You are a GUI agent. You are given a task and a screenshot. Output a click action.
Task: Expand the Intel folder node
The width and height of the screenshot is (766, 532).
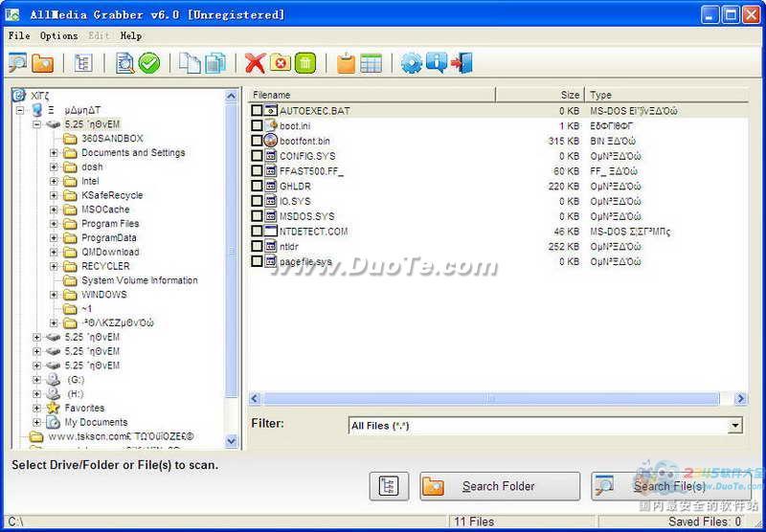[x=54, y=181]
